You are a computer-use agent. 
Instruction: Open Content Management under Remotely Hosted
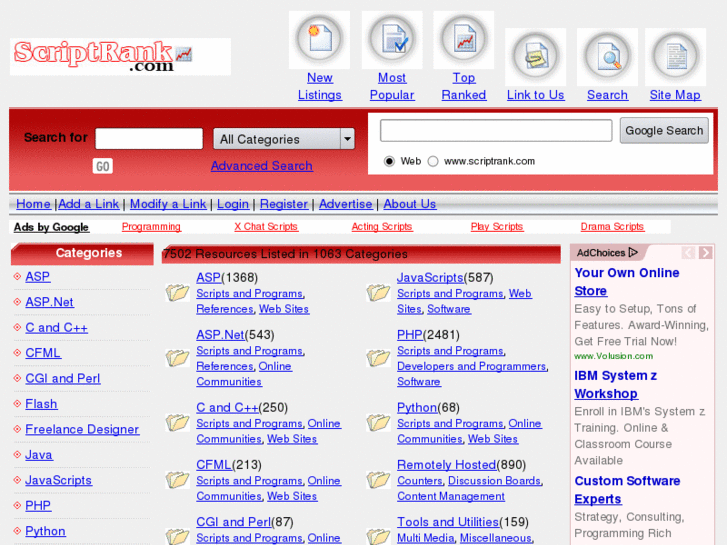pos(451,496)
